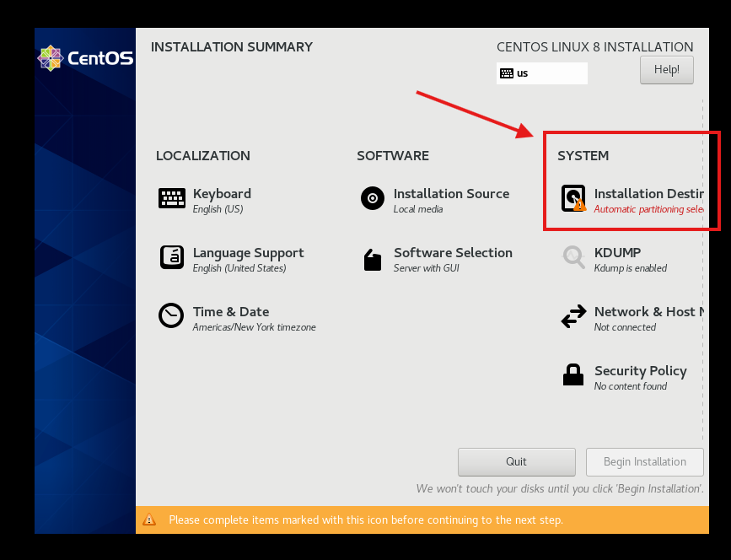The height and width of the screenshot is (560, 731).
Task: Click the SYSTEM section heading
Action: coord(583,156)
